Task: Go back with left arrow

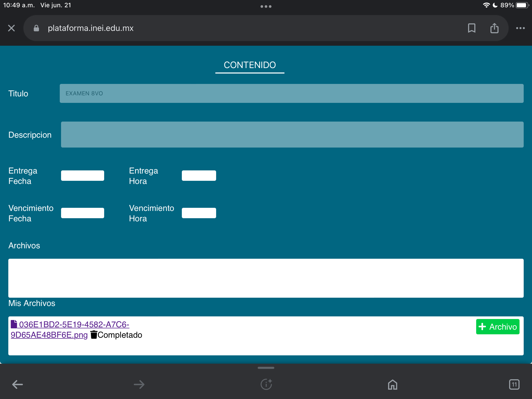Action: point(18,384)
